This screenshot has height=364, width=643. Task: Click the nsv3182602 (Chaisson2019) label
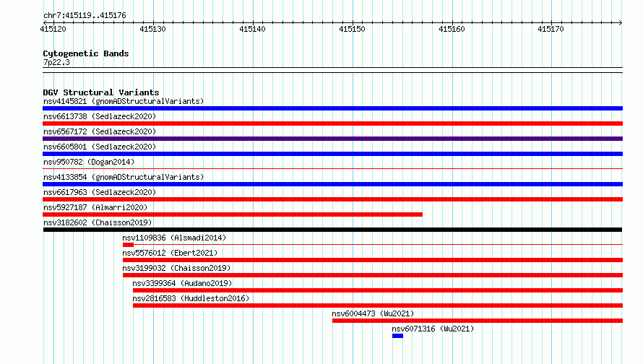[x=98, y=222]
